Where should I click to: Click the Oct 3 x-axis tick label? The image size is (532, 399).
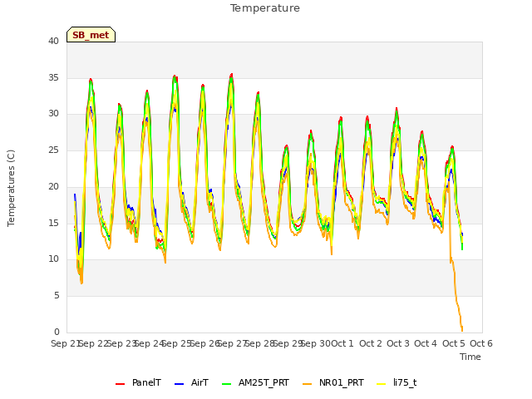tap(398, 343)
